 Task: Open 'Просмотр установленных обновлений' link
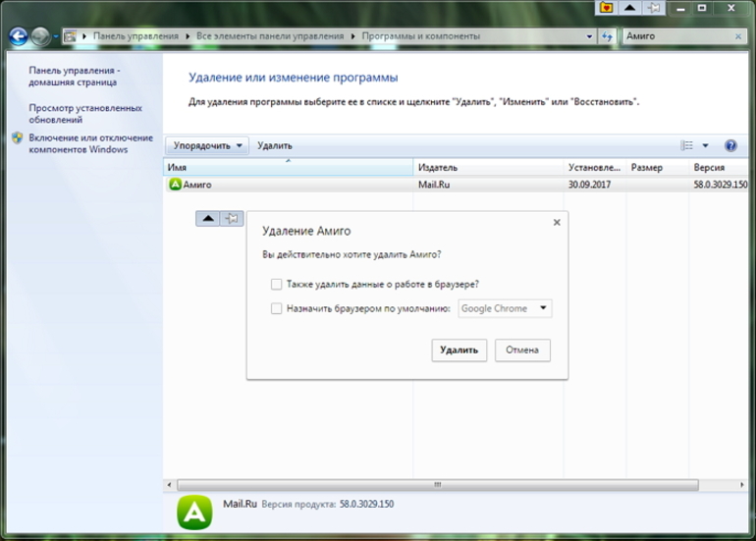[x=85, y=114]
